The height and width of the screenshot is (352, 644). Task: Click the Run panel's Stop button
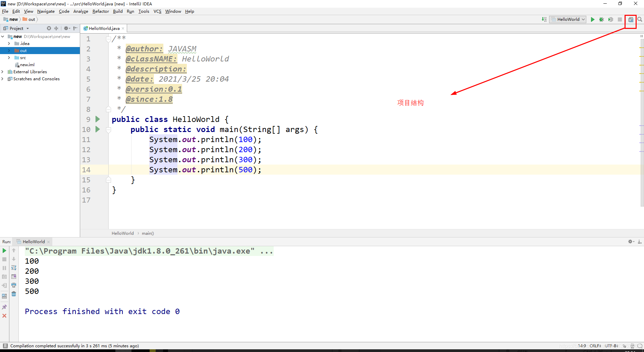pos(4,259)
